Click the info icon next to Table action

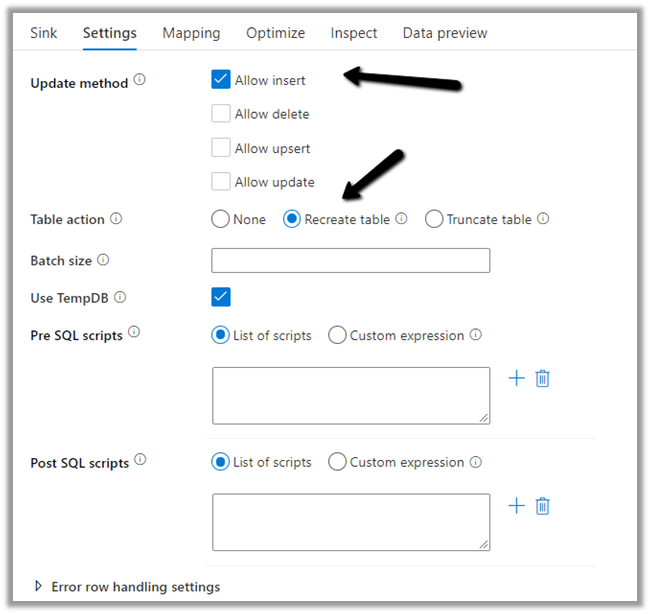tap(116, 219)
